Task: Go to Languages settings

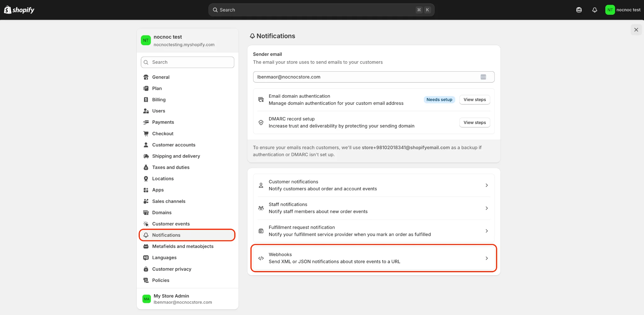Action: point(187,258)
